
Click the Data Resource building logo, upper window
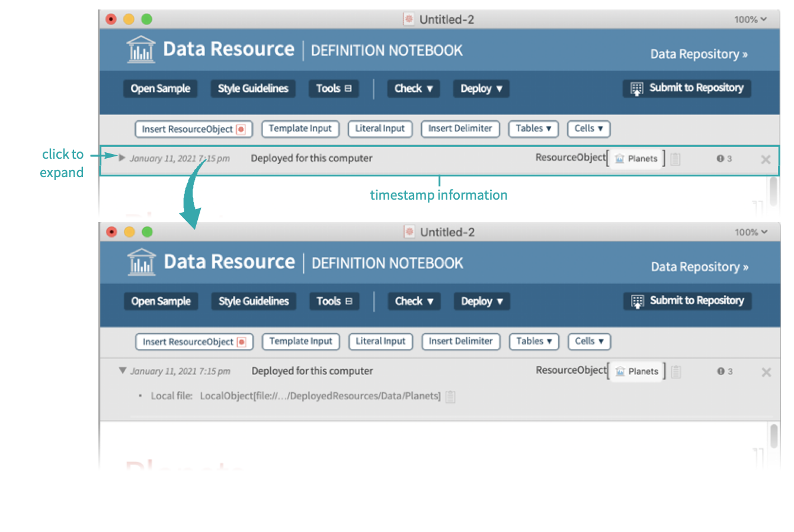tap(141, 49)
